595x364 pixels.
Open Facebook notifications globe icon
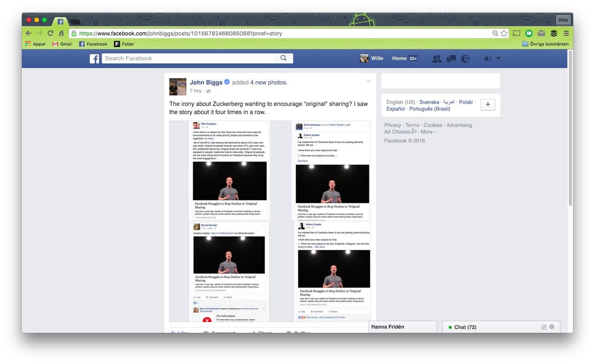coord(465,58)
